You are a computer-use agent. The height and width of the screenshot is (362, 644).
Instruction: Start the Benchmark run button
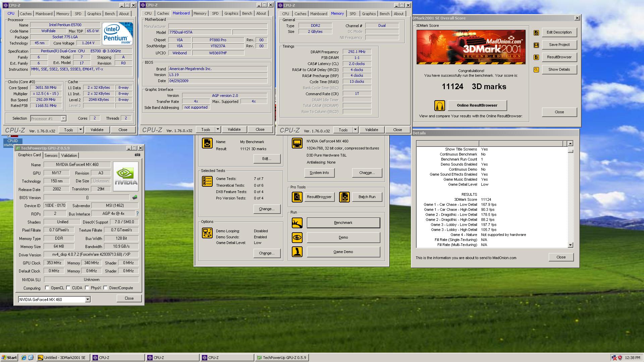coord(343,223)
